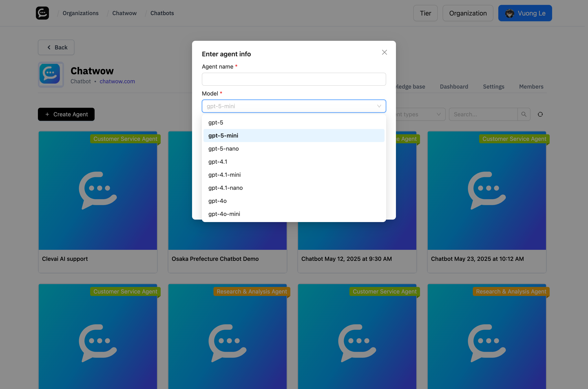This screenshot has height=389, width=588.
Task: Click the chat bubble thumbnail on Clevai AI support card
Action: [98, 190]
